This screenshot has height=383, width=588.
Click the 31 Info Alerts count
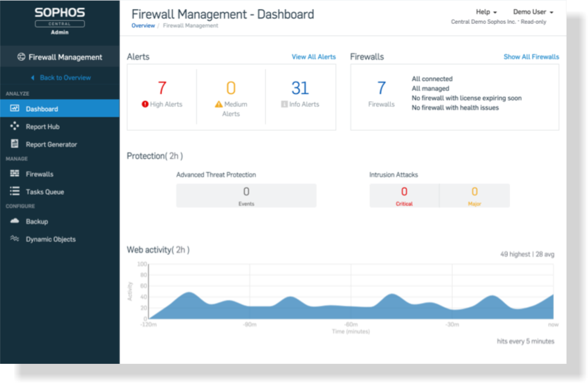click(300, 88)
